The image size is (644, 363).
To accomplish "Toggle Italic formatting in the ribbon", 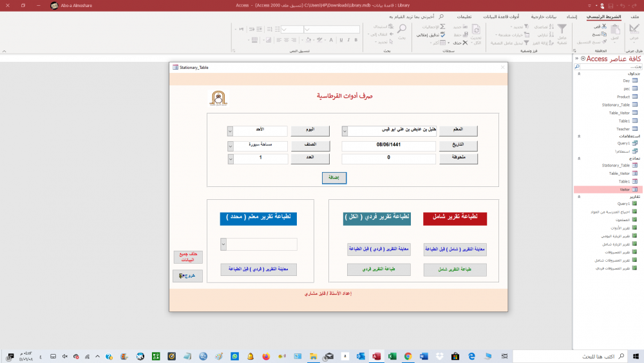I will [x=348, y=40].
